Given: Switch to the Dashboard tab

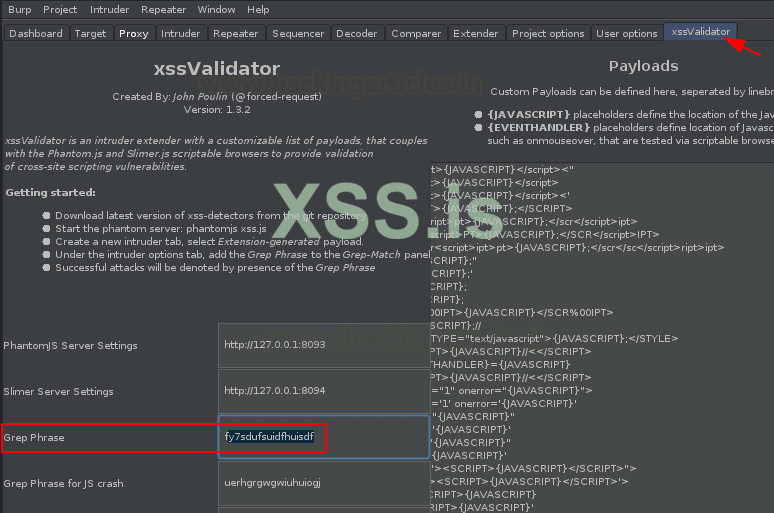Looking at the screenshot, I should pyautogui.click(x=36, y=33).
